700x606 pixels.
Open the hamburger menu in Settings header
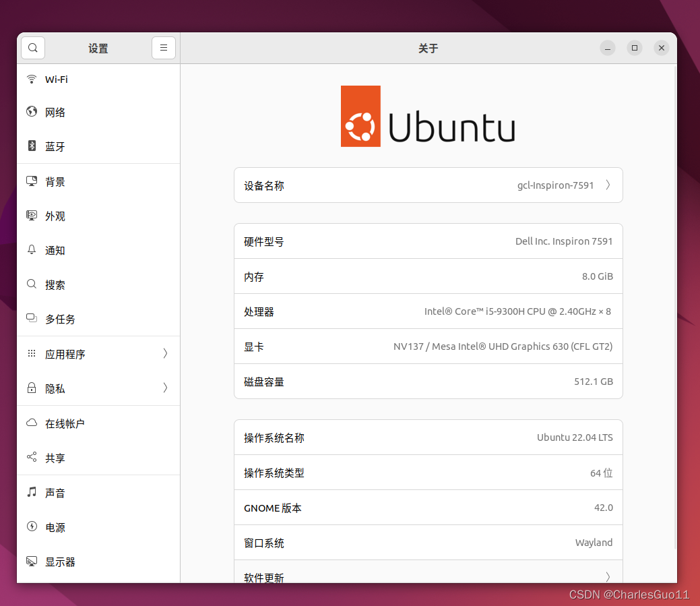coord(164,48)
